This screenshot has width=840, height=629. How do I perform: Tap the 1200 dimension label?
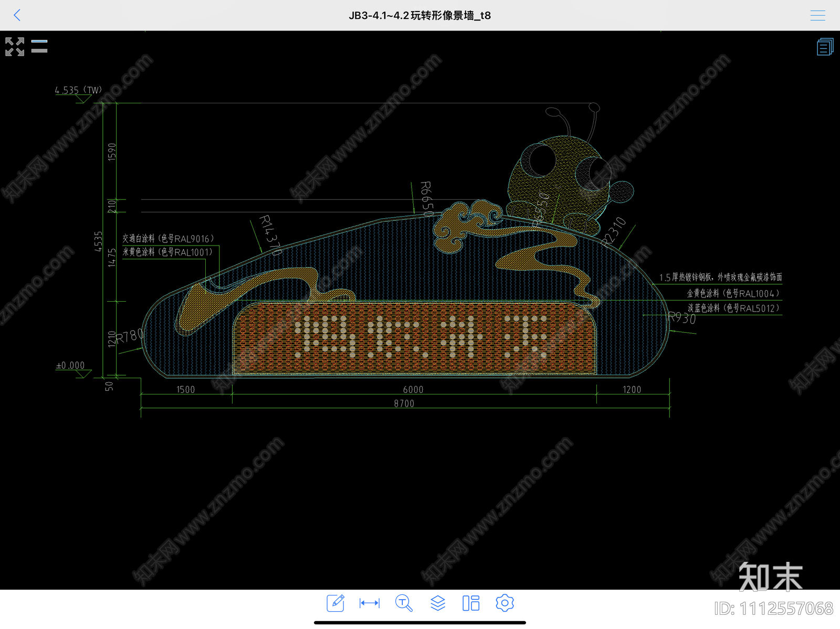click(632, 390)
